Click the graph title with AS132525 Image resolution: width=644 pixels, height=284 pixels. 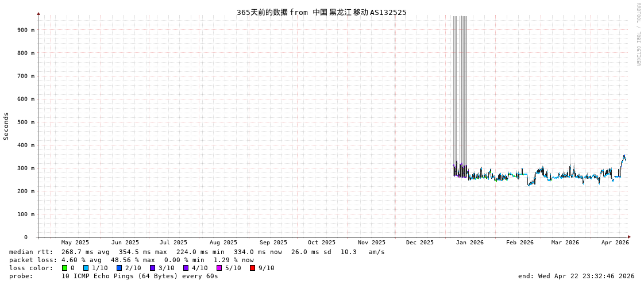tap(321, 12)
